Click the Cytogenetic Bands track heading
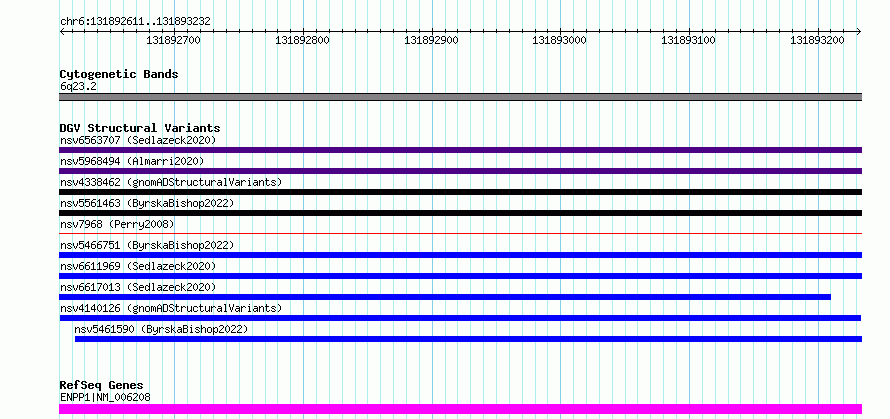The image size is (890, 419). click(119, 74)
